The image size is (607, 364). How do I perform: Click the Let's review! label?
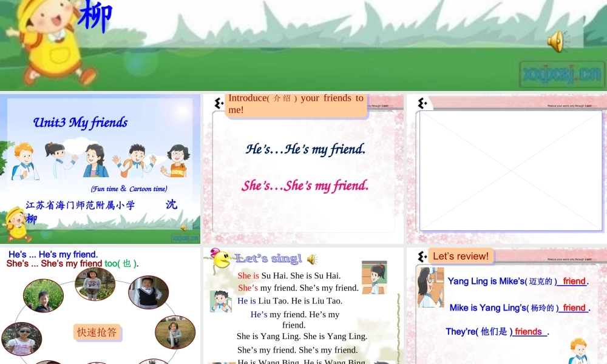tap(461, 256)
